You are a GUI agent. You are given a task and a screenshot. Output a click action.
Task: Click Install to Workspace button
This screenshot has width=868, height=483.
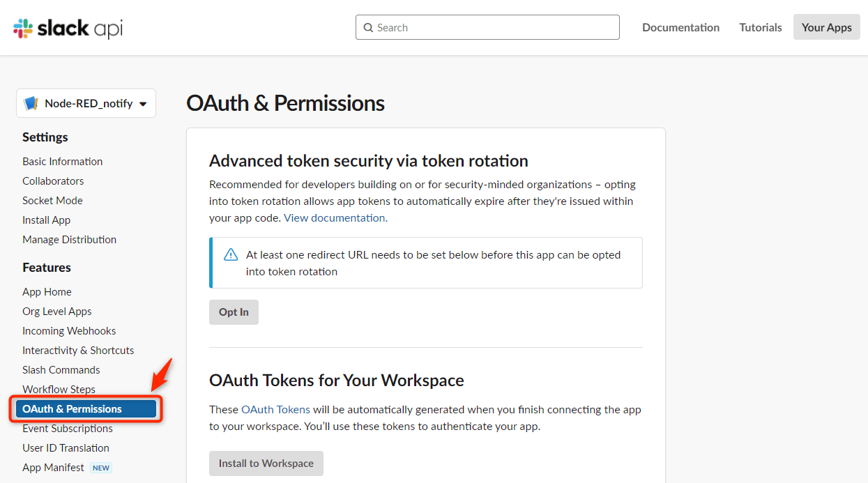pyautogui.click(x=266, y=463)
